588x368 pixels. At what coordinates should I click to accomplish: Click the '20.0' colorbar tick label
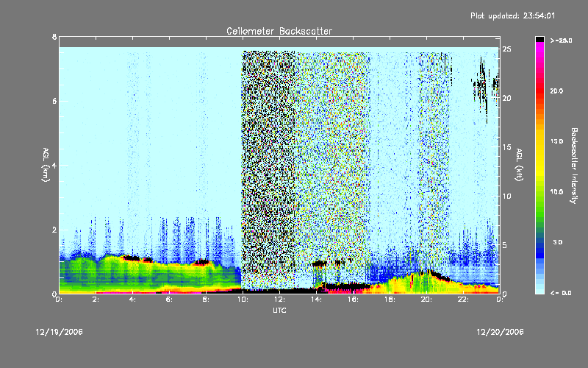(x=556, y=91)
